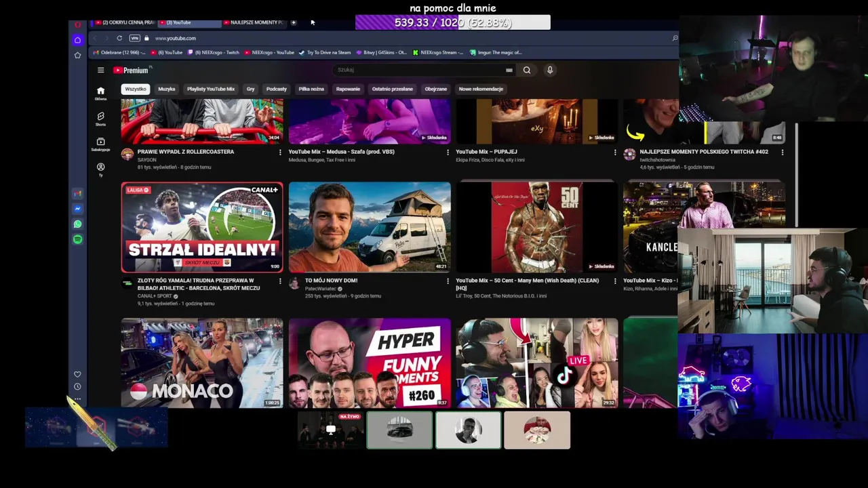Select the Playlisty YouTube Mix chip
This screenshot has width=868, height=488.
click(x=211, y=89)
